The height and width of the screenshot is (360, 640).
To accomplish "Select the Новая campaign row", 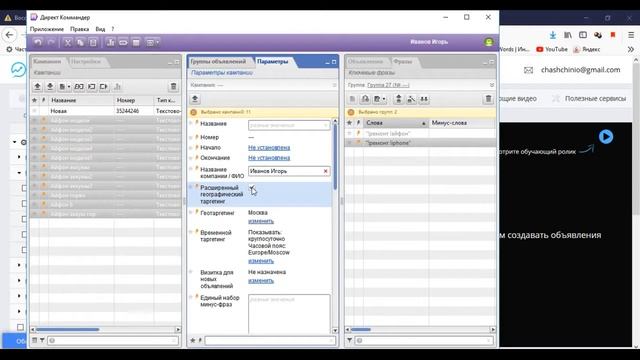I will (x=106, y=111).
